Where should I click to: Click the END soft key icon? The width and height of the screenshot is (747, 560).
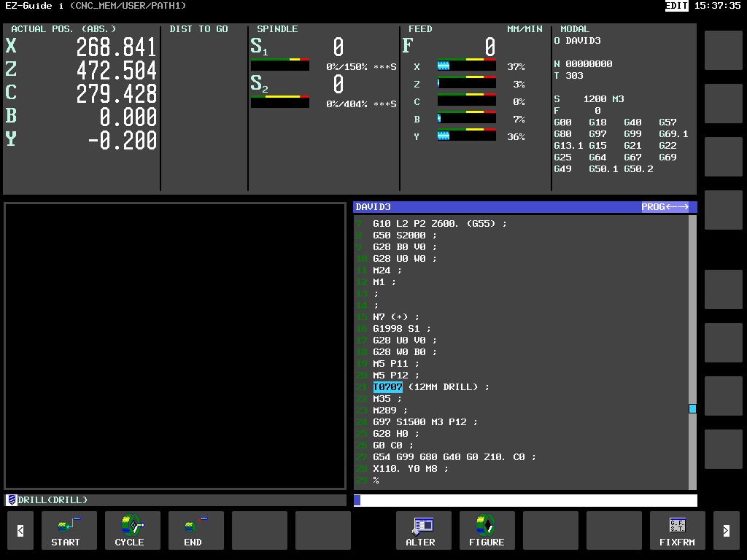(196, 530)
